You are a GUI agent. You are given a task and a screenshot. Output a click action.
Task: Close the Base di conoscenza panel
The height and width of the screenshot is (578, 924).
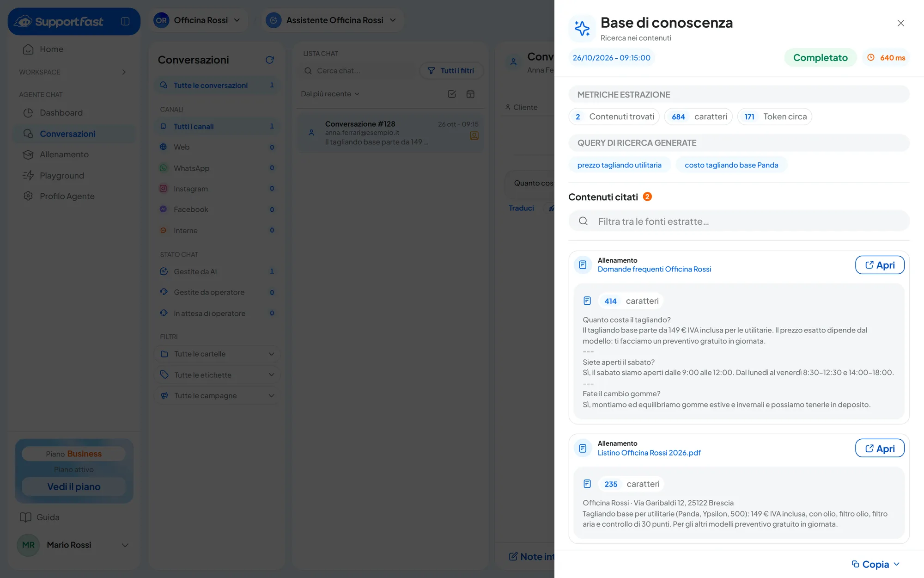900,23
